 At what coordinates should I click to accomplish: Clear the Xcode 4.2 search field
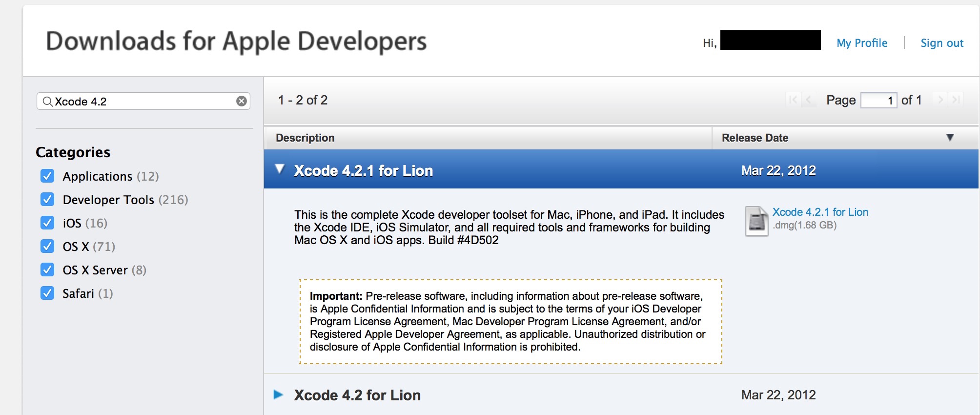[242, 101]
